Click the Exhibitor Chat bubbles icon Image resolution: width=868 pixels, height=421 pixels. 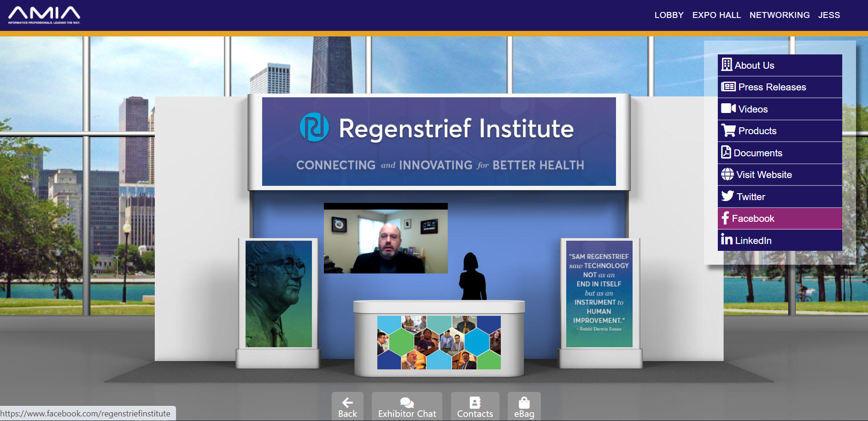click(407, 403)
